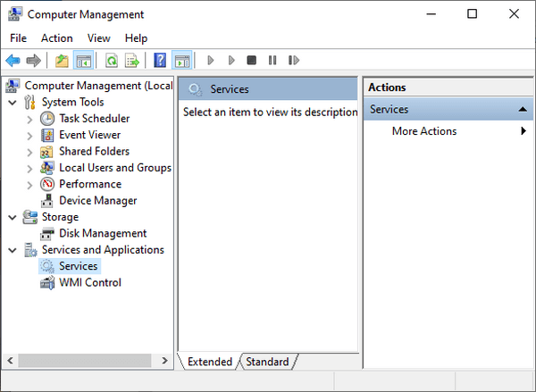
Task: Click the Help question mark icon
Action: [160, 61]
